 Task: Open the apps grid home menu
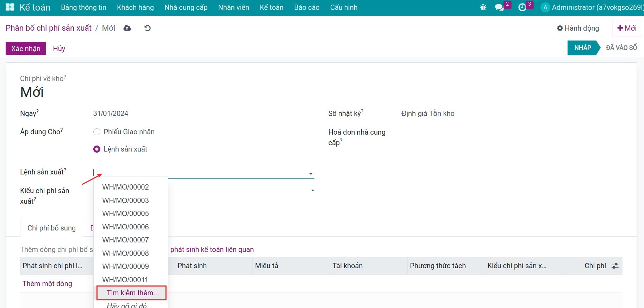[x=10, y=7]
